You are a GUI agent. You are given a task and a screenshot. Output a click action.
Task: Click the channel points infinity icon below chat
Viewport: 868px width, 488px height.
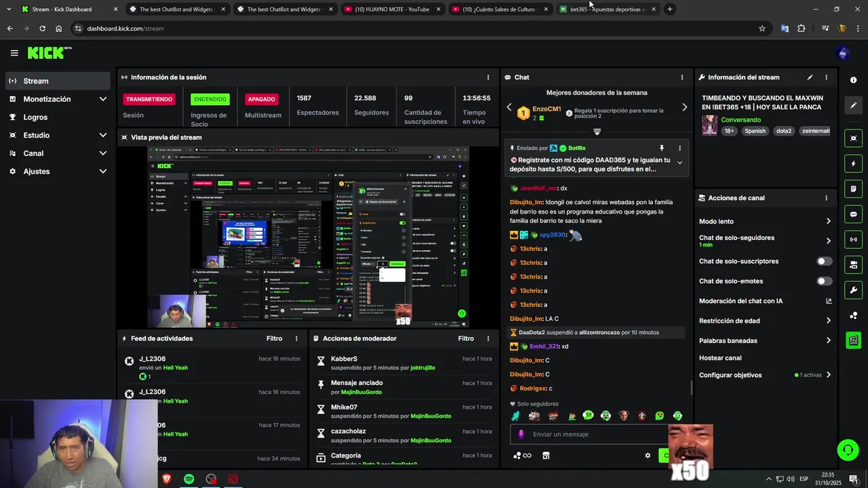point(522,455)
